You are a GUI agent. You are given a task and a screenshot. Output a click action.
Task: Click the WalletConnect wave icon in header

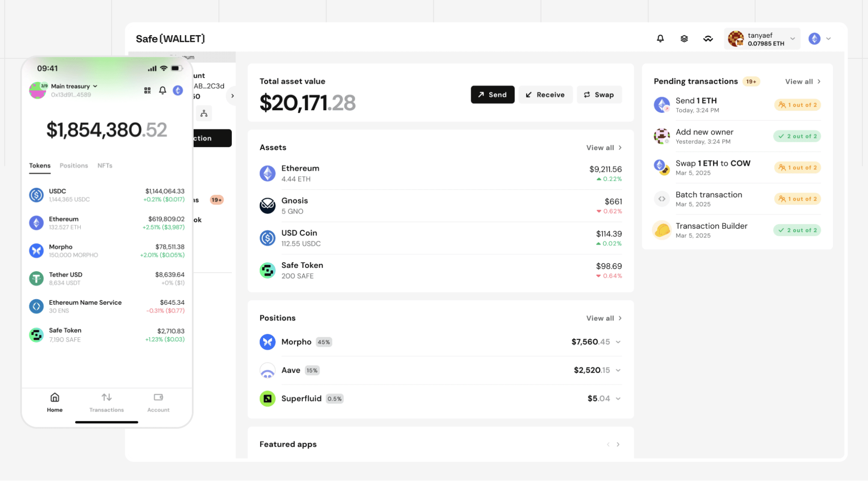(x=708, y=39)
